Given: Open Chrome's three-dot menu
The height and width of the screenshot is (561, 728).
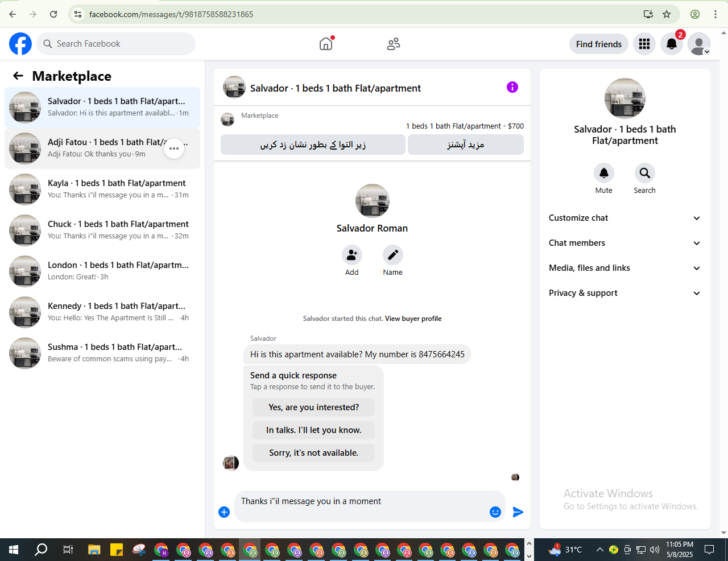Looking at the screenshot, I should pos(715,14).
